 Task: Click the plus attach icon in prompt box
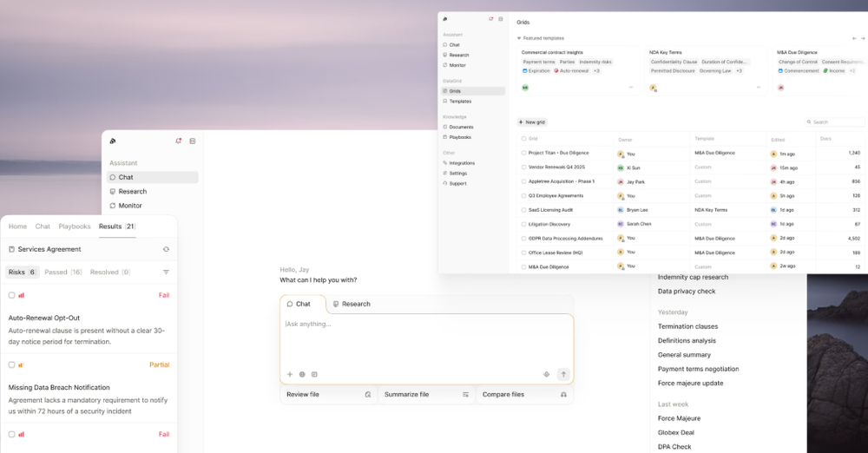pos(290,374)
